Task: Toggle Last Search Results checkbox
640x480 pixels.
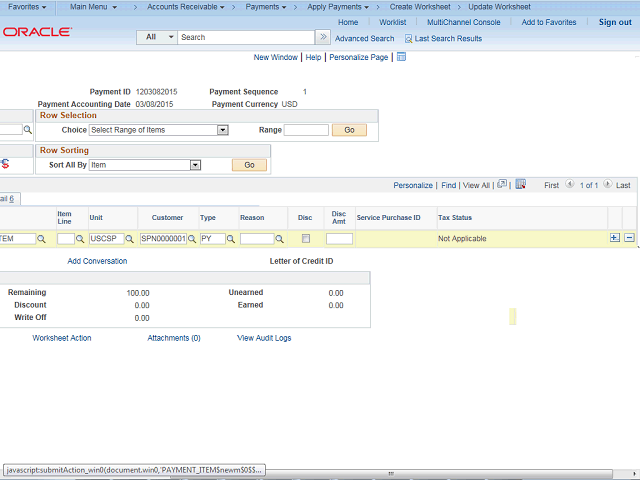Action: tap(408, 39)
